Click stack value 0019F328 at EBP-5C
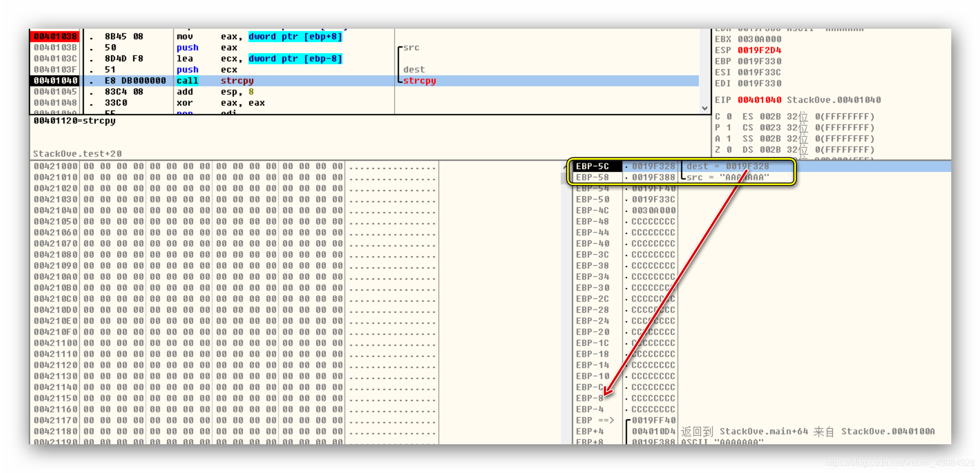Viewport: 980px width, 473px height. pyautogui.click(x=653, y=166)
